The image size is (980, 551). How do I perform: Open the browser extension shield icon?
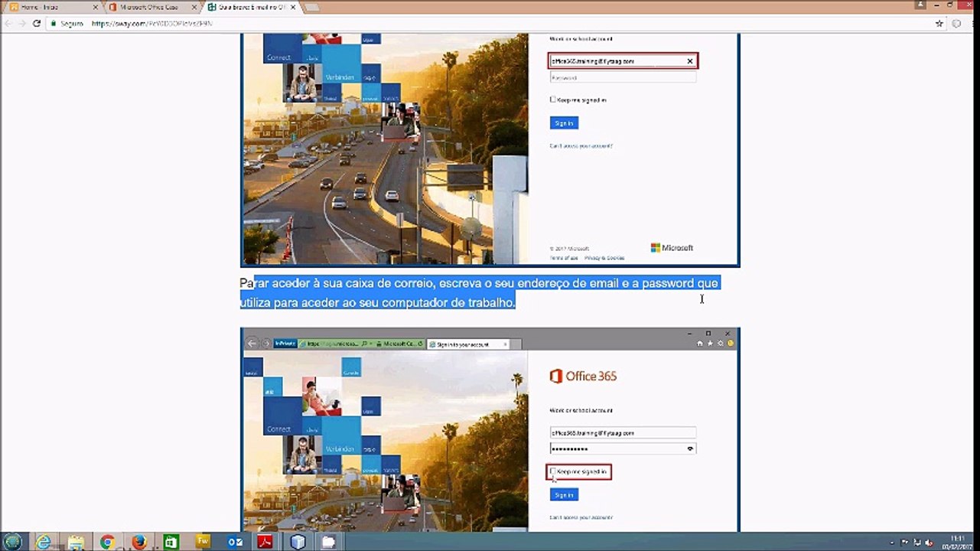956,24
